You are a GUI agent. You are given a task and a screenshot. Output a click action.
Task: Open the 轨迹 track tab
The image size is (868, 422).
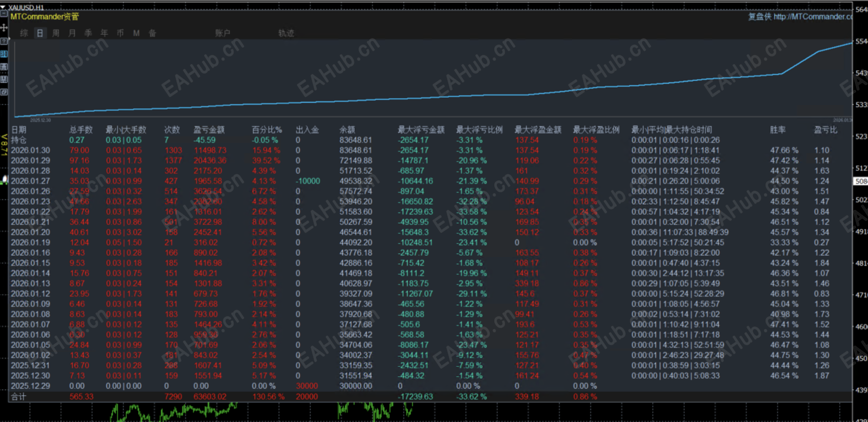(286, 33)
